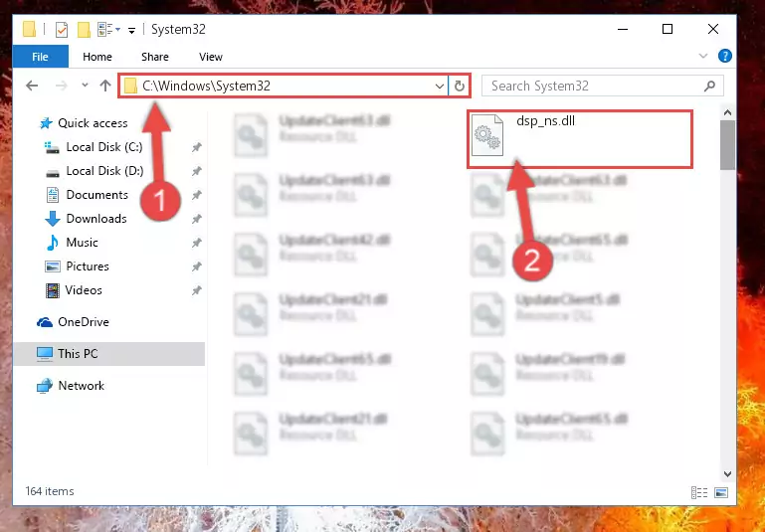Click the Quick access star icon
Screen dimensions: 765x532
pyautogui.click(x=46, y=123)
